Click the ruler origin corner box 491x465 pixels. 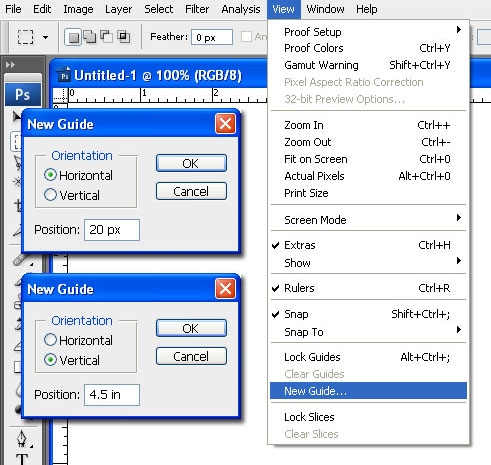pyautogui.click(x=60, y=96)
